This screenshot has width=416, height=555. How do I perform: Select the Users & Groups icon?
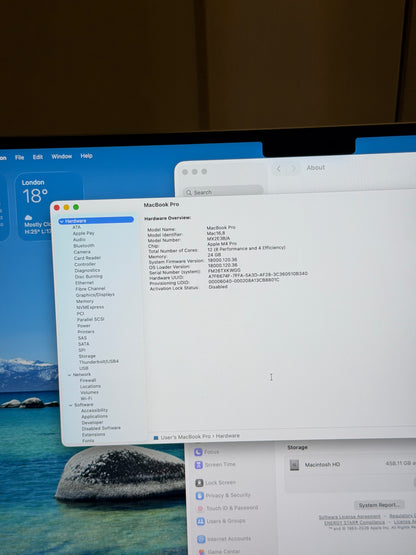tap(200, 521)
